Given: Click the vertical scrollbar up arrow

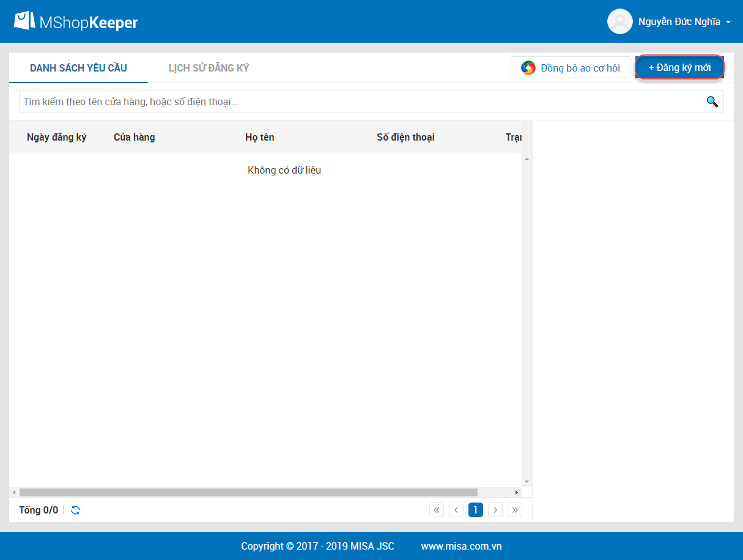Looking at the screenshot, I should click(x=527, y=159).
